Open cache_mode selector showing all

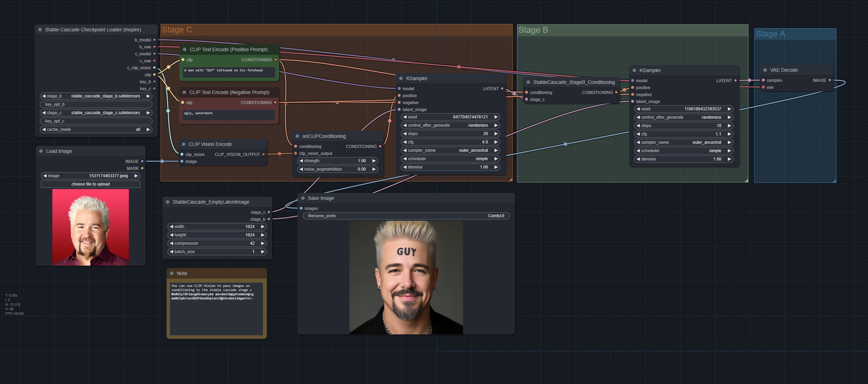coord(96,130)
